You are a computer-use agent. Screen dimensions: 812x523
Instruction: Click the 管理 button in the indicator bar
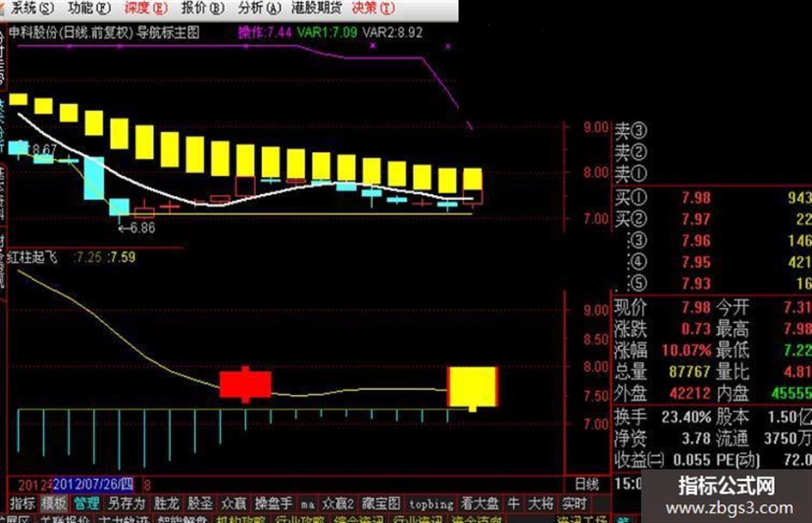click(x=86, y=503)
